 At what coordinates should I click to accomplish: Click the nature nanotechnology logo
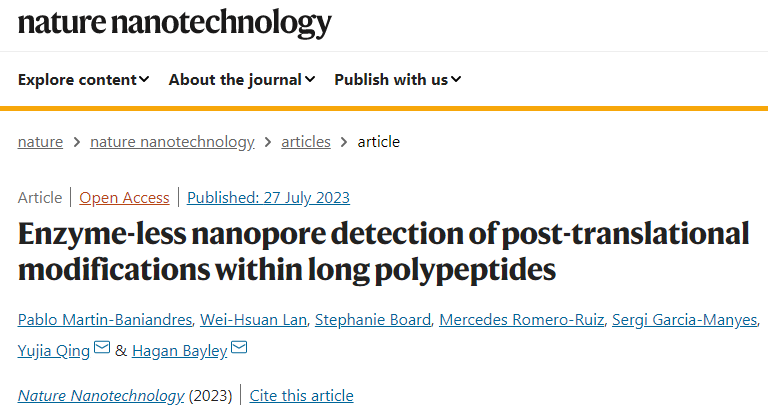pos(175,22)
